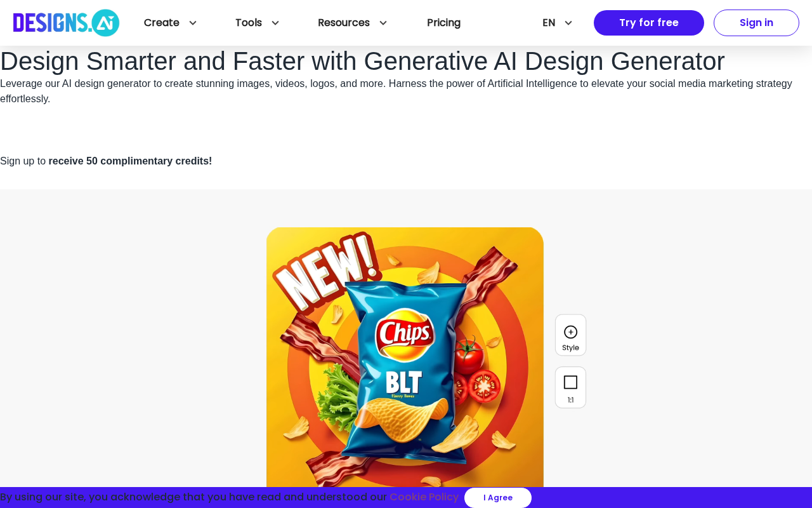Image resolution: width=812 pixels, height=508 pixels.
Task: Click the chevron beside Resources
Action: click(x=383, y=23)
